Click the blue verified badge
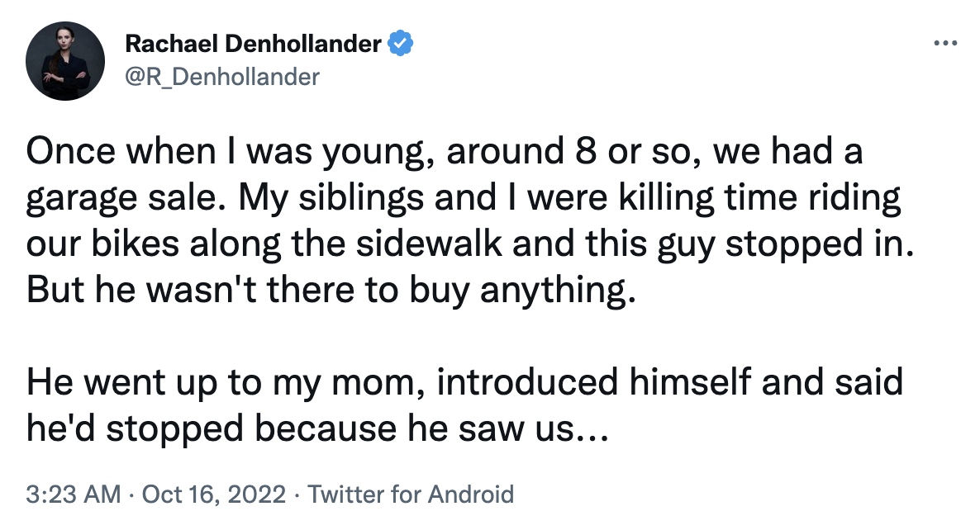This screenshot has height=530, width=980. click(x=400, y=43)
